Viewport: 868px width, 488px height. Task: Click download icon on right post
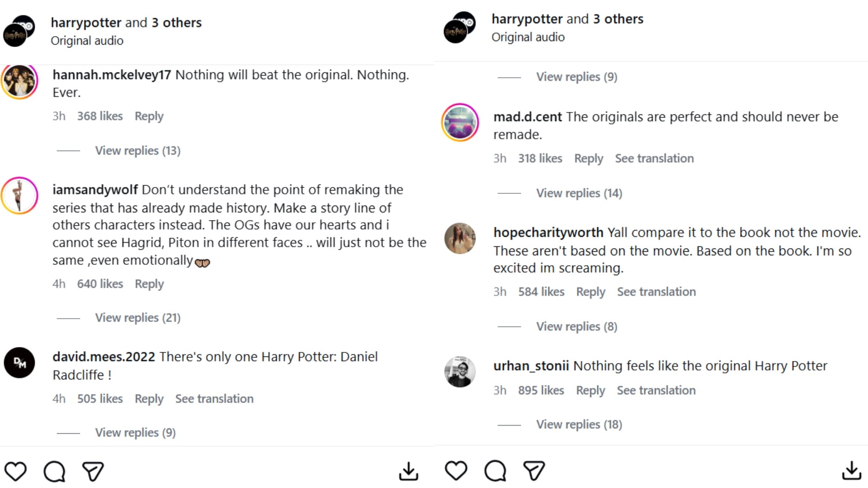click(851, 470)
